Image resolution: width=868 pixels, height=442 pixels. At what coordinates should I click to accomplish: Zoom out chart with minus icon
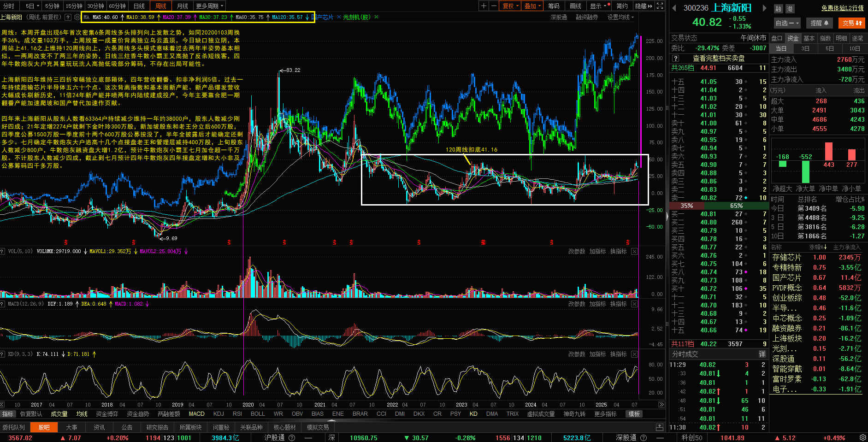(x=494, y=6)
